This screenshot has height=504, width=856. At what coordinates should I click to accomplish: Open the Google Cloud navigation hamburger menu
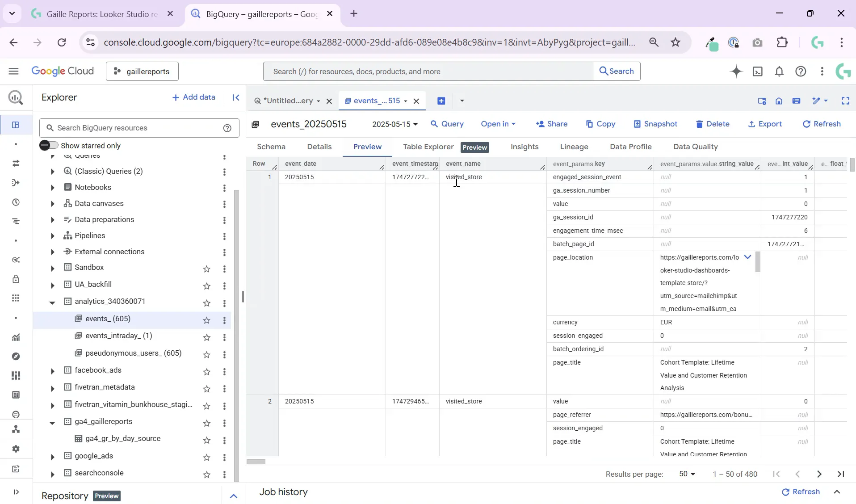(x=13, y=71)
